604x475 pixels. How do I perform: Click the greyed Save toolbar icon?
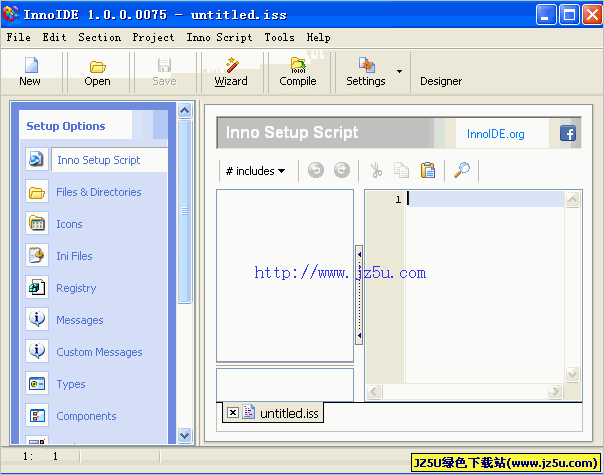[164, 65]
